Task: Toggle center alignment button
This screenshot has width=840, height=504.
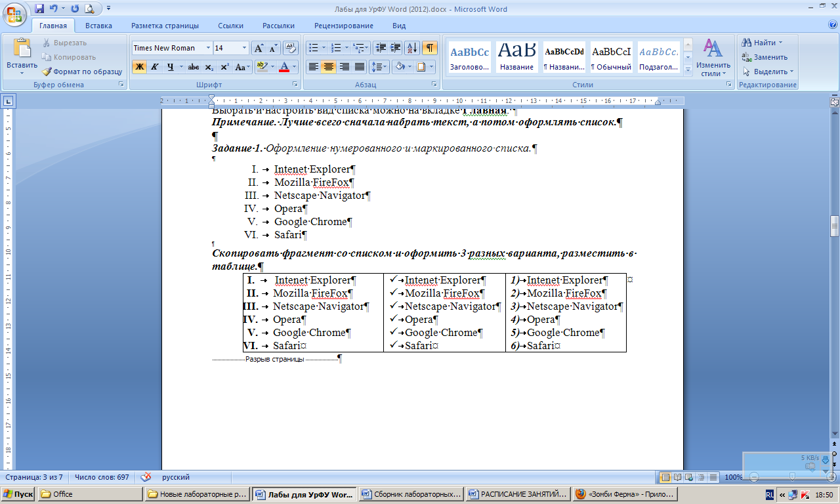Action: (329, 66)
